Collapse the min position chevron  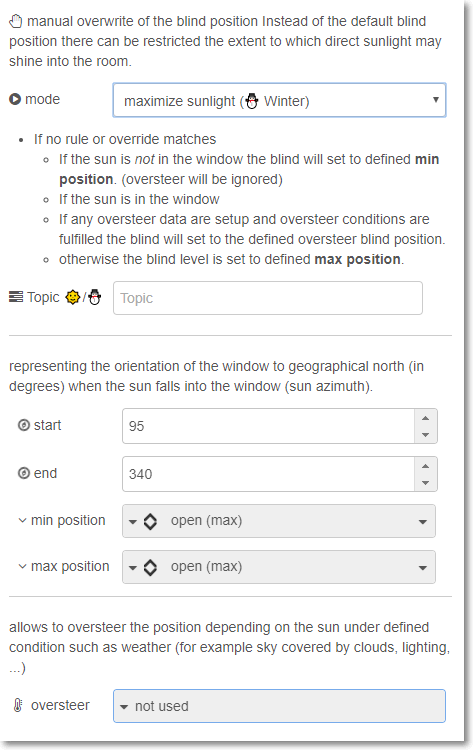[x=22, y=520]
